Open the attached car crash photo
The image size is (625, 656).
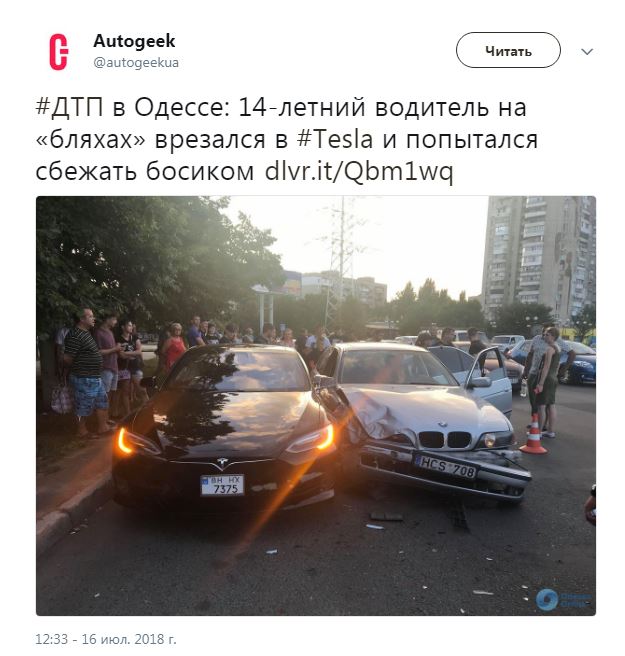tap(316, 405)
